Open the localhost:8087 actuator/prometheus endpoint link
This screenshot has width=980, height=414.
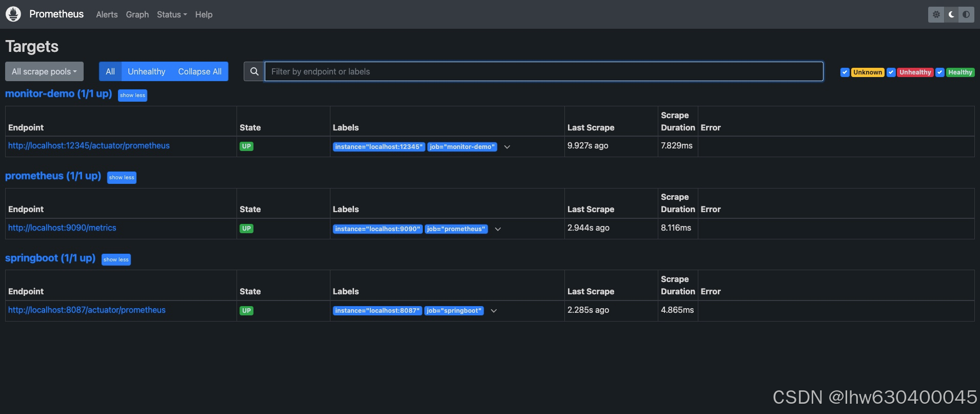tap(87, 310)
